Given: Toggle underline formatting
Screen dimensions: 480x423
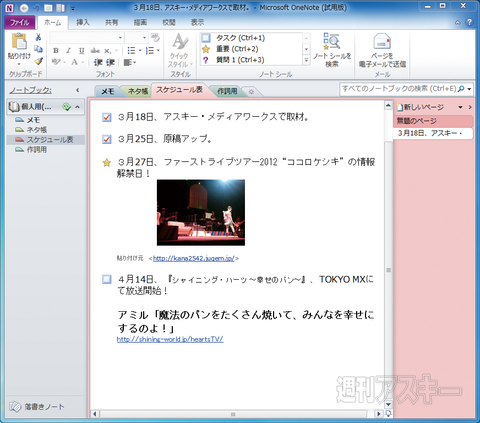Looking at the screenshot, I should [81, 51].
